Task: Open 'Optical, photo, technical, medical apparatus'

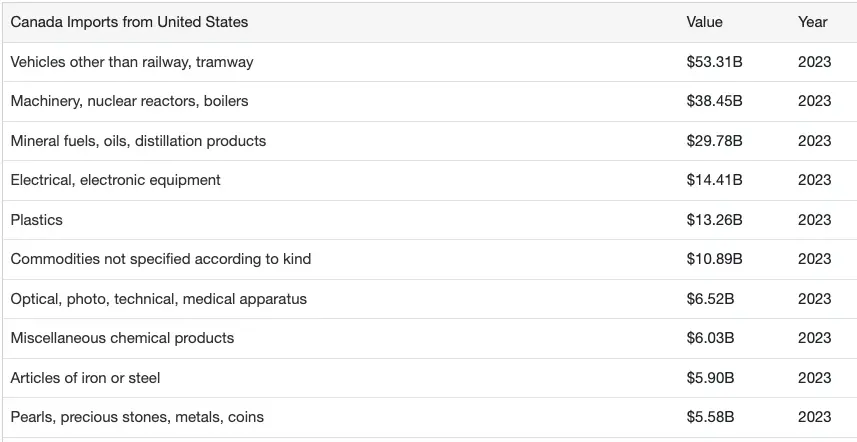Action: point(158,299)
